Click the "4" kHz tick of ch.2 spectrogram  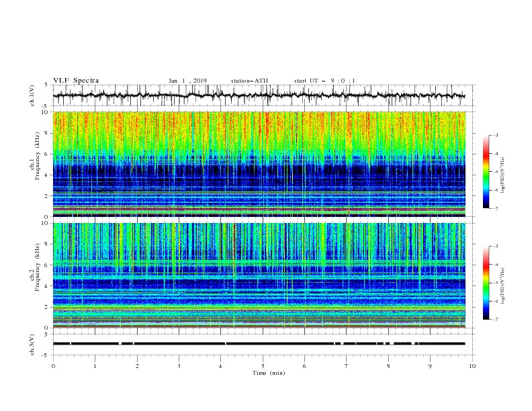pos(47,286)
